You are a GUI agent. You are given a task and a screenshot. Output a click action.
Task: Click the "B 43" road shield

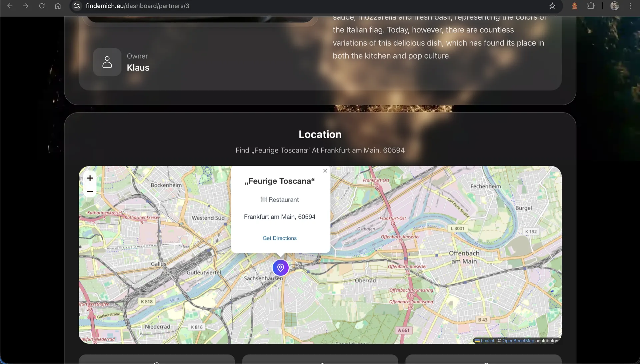click(483, 320)
